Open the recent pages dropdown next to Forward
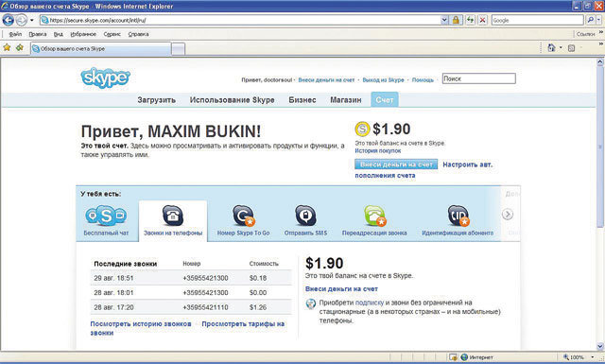This screenshot has height=364, width=605. click(x=31, y=20)
